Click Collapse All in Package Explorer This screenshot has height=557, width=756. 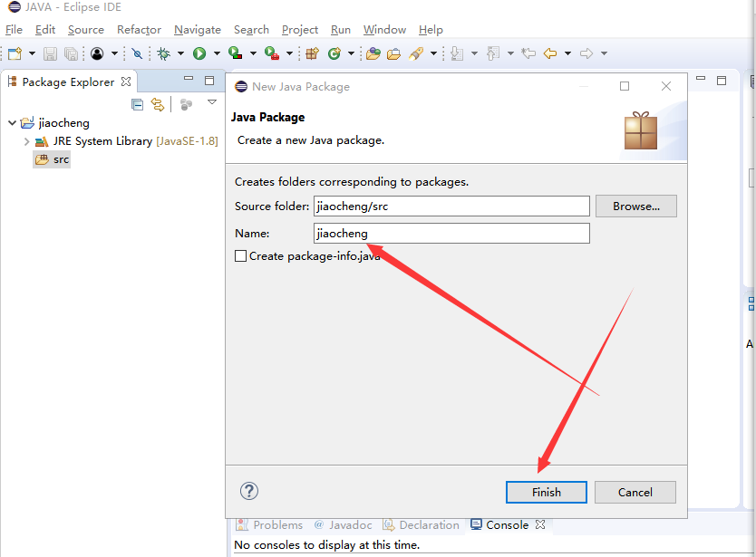[x=138, y=104]
